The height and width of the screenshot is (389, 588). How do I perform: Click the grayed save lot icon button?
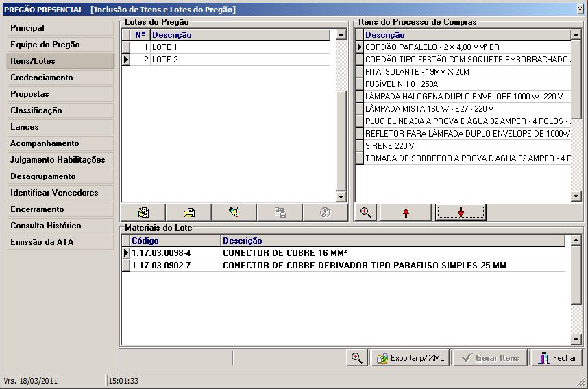(x=280, y=213)
